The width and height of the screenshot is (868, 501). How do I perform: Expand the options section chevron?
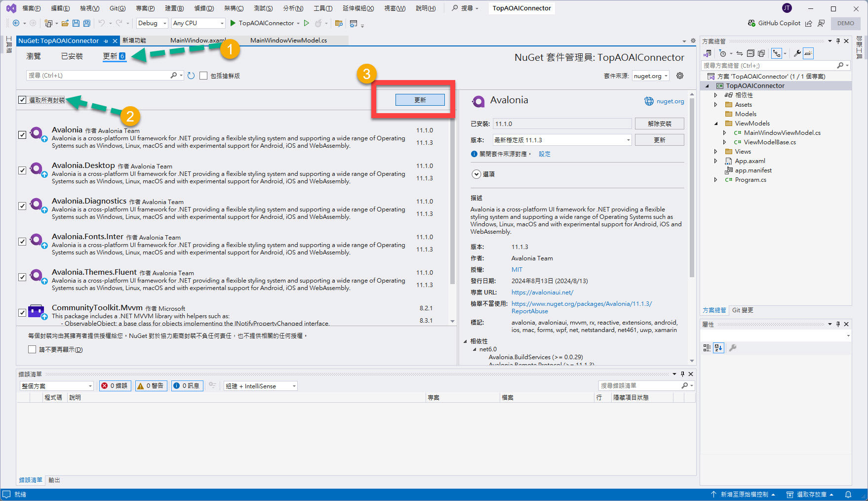pos(476,174)
